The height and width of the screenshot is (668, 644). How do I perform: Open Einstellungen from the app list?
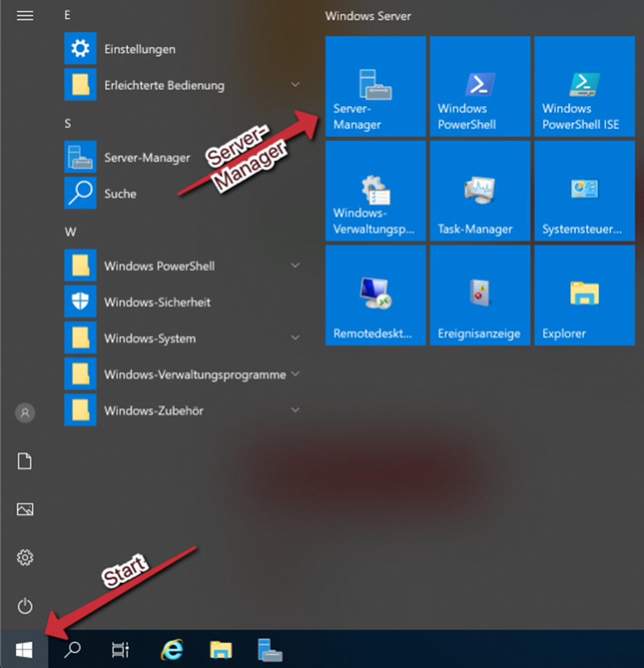pyautogui.click(x=140, y=49)
